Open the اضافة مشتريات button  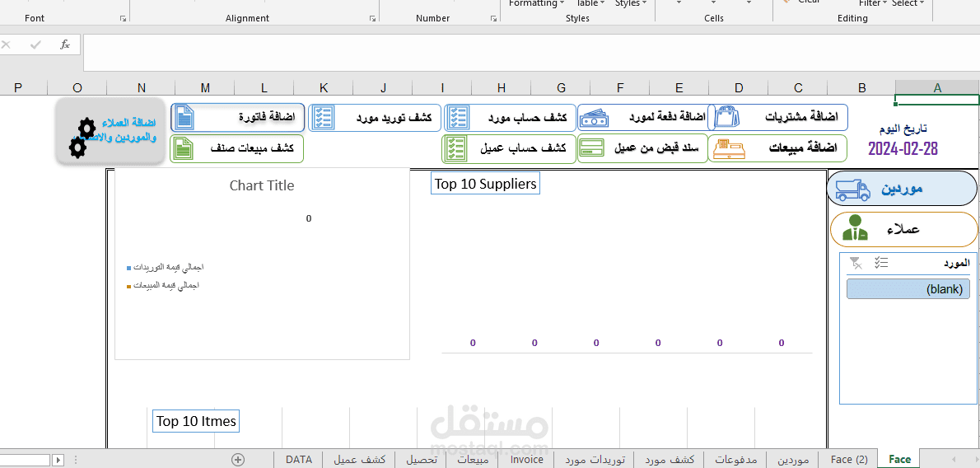(777, 117)
